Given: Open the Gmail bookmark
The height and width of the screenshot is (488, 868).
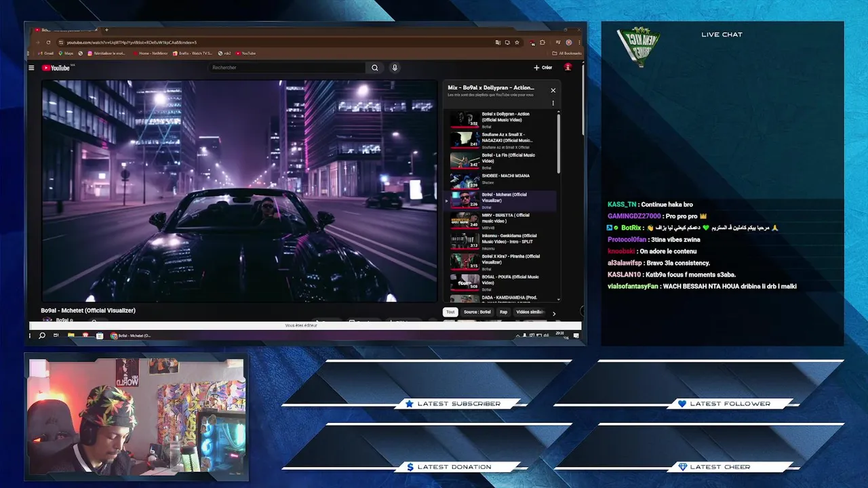Looking at the screenshot, I should [x=45, y=53].
